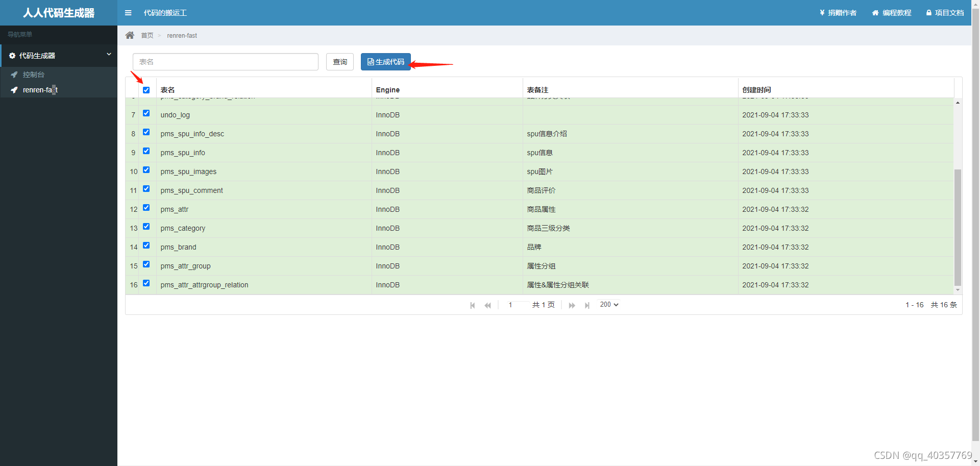Toggle the hamburger sidebar menu icon
The height and width of the screenshot is (466, 980).
(128, 13)
